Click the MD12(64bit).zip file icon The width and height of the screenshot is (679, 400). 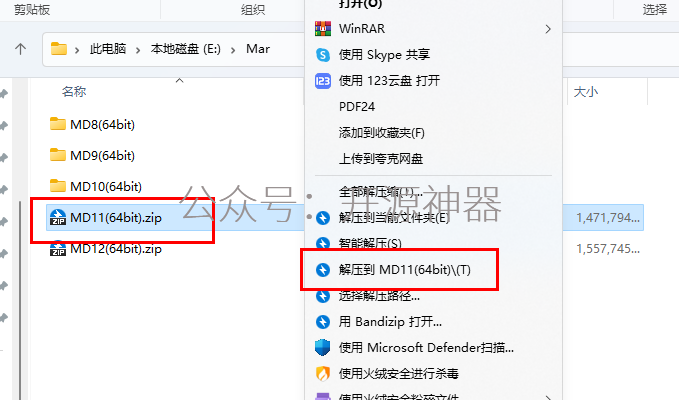(x=58, y=248)
